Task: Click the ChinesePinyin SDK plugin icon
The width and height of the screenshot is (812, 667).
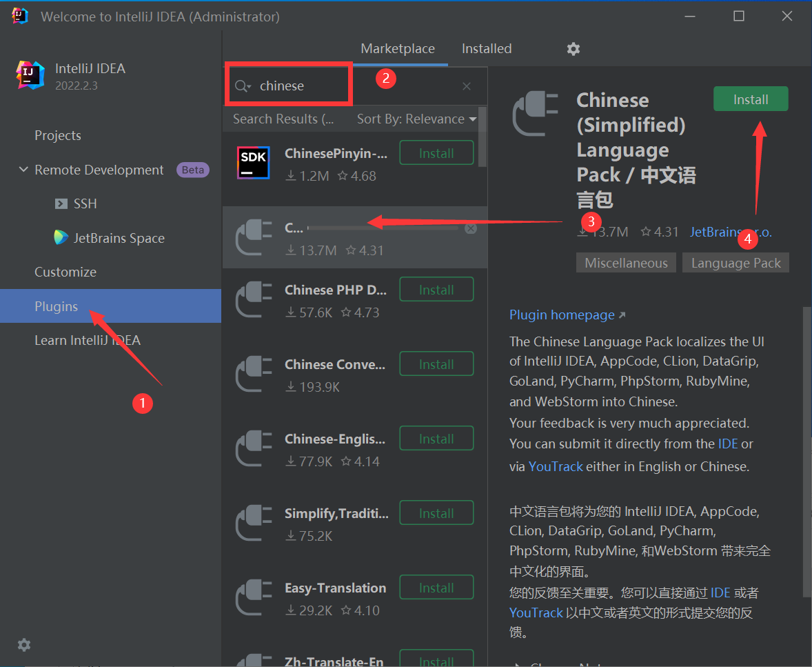Action: click(x=253, y=163)
